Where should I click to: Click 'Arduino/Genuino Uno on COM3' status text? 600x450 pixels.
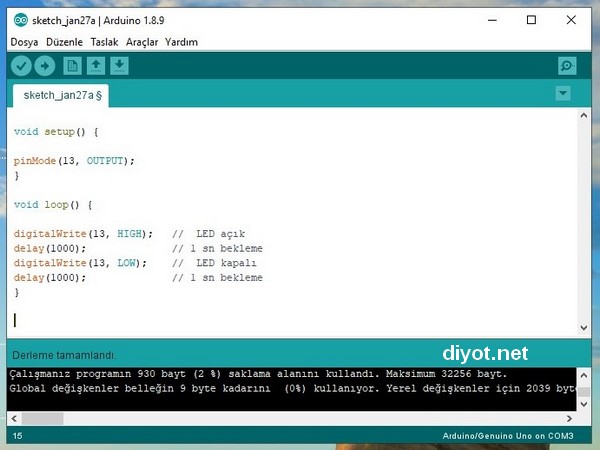point(508,436)
